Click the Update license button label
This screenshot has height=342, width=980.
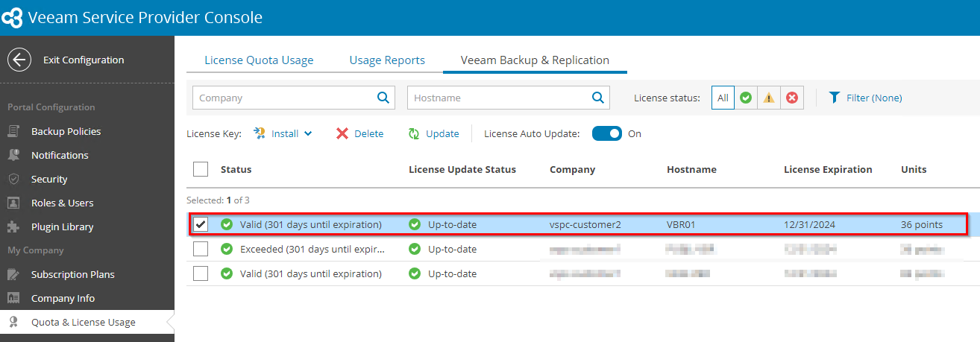point(442,133)
